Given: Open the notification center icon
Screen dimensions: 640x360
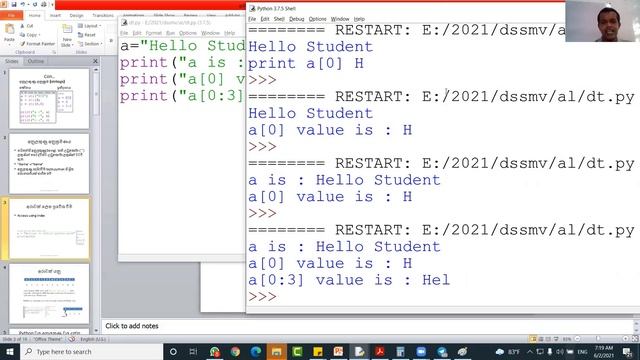Looking at the screenshot, I should pyautogui.click(x=627, y=351).
